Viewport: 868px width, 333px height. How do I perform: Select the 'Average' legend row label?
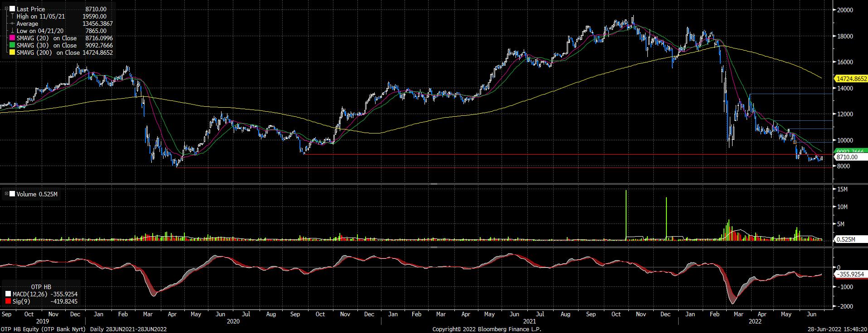(x=28, y=24)
